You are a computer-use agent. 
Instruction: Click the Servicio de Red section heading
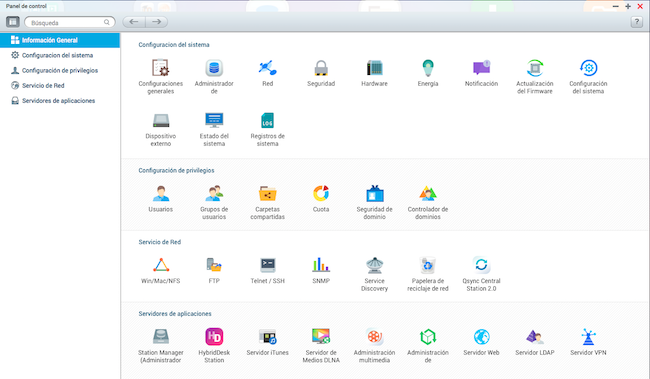pos(160,242)
